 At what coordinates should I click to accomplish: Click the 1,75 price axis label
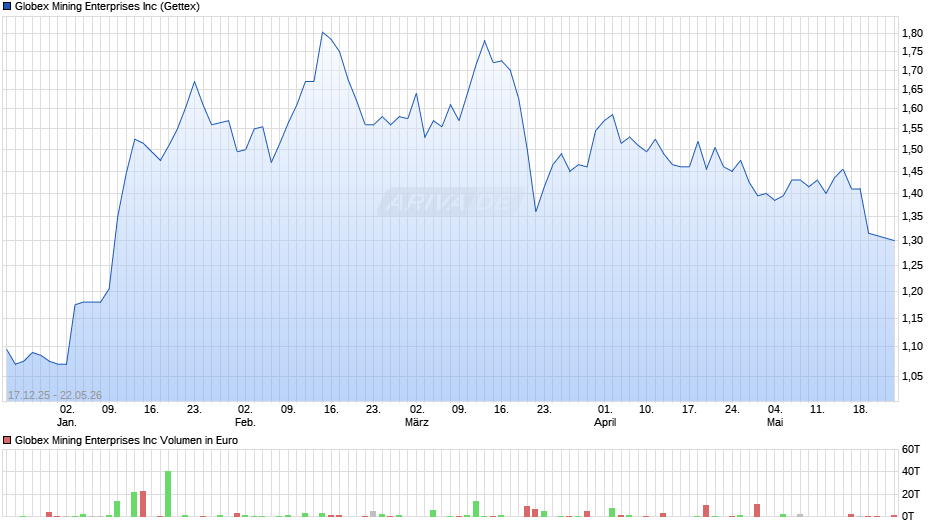click(912, 52)
